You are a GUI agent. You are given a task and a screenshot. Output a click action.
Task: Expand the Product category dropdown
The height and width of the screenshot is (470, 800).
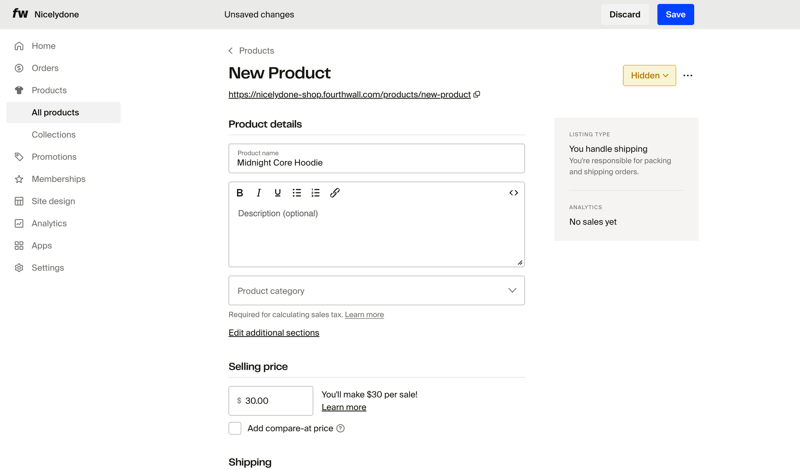tap(376, 291)
